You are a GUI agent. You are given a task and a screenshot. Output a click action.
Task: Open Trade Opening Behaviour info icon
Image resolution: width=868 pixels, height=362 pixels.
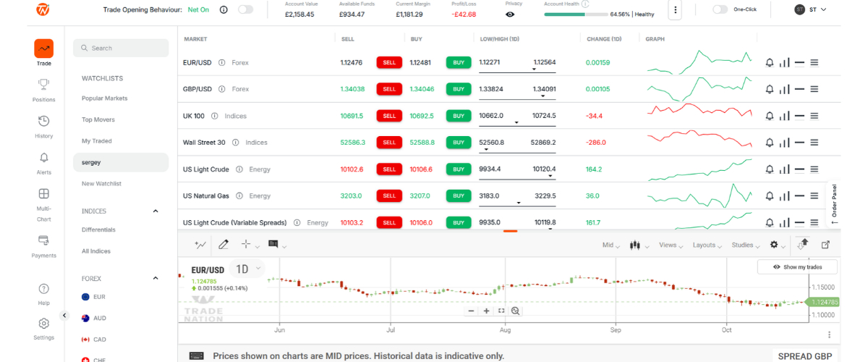(x=223, y=10)
